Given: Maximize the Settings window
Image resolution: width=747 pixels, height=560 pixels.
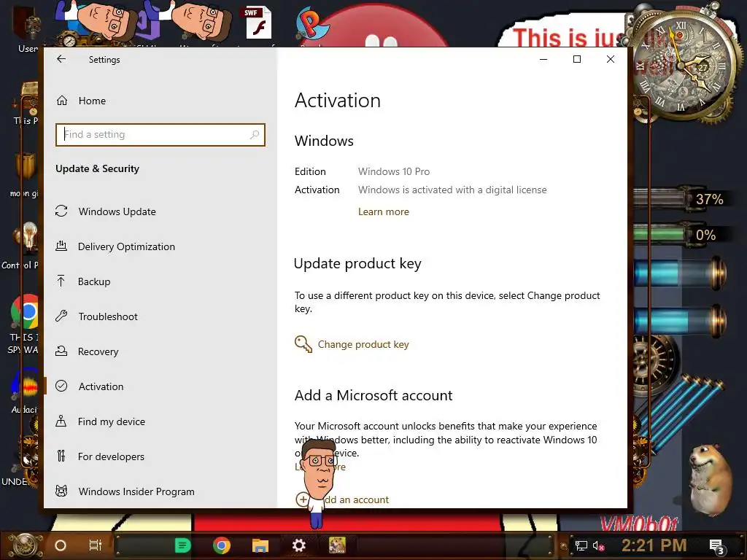Looking at the screenshot, I should click(x=577, y=59).
